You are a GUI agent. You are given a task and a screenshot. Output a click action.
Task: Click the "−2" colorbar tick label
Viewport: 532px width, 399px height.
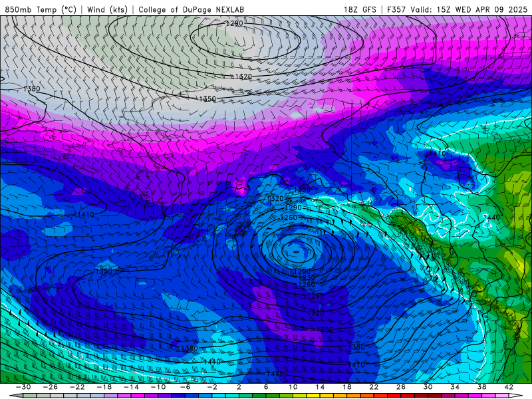tap(211, 387)
